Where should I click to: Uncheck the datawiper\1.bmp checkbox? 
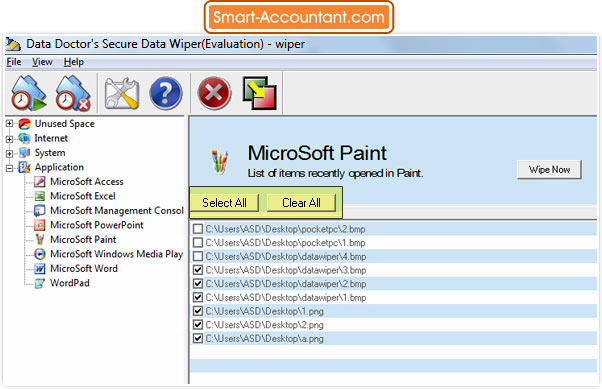pyautogui.click(x=198, y=298)
